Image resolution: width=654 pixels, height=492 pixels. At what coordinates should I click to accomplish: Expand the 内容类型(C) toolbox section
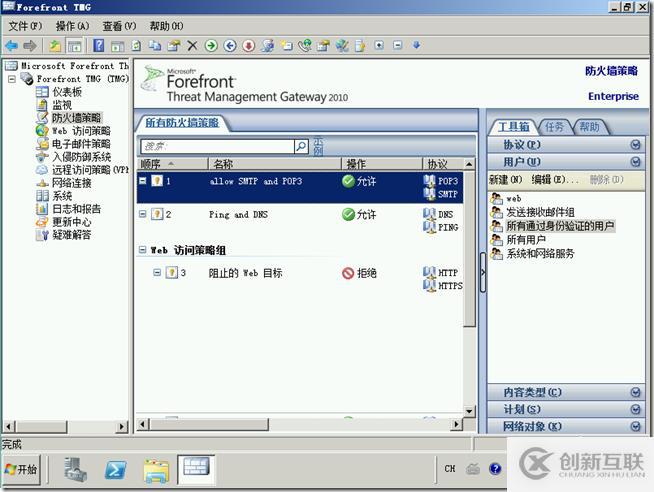pos(635,392)
